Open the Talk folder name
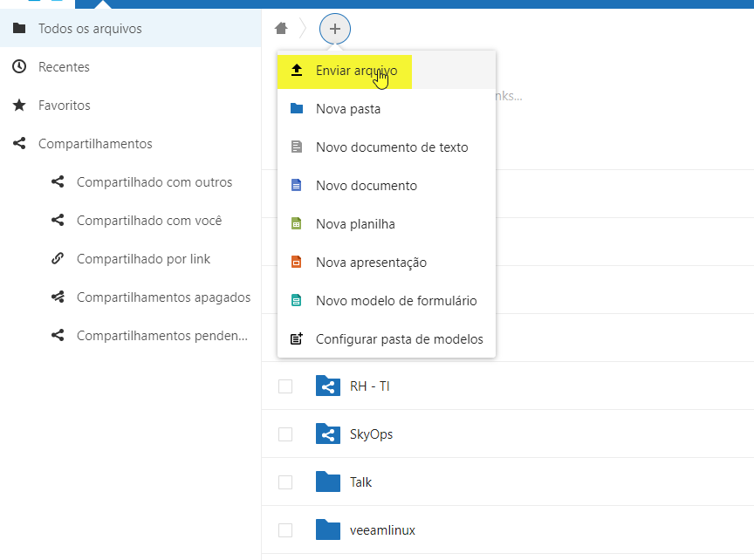This screenshot has width=754, height=560. coord(360,482)
